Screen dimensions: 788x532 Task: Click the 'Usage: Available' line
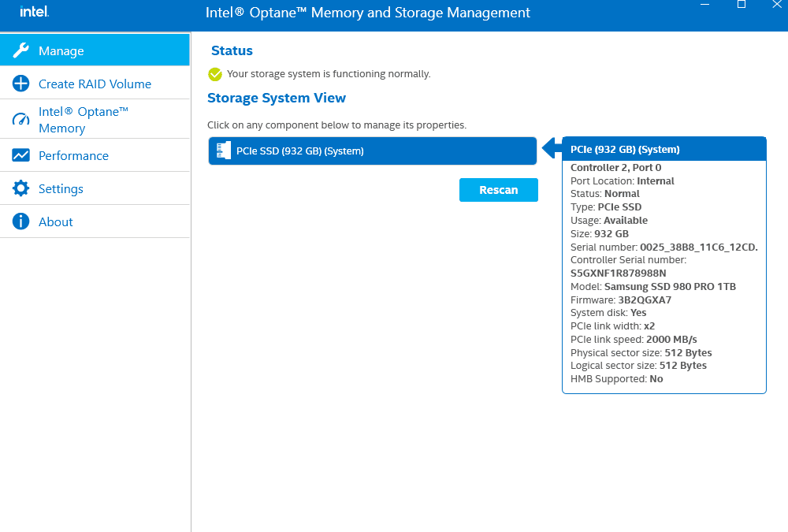click(x=609, y=220)
